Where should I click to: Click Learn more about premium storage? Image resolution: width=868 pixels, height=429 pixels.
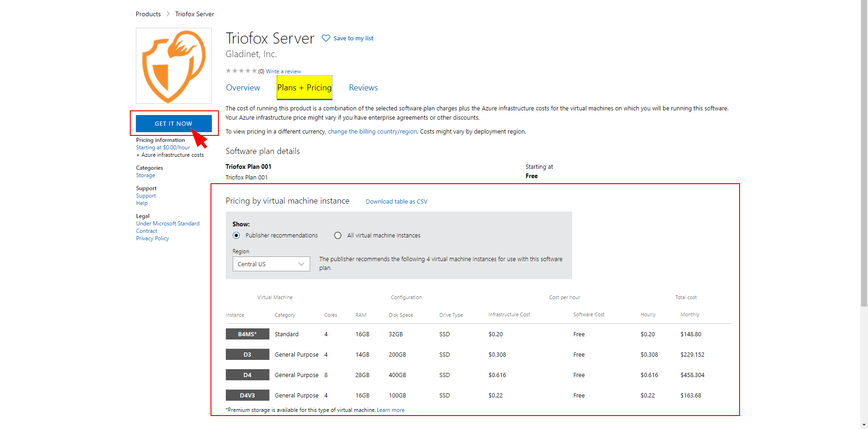coord(390,410)
